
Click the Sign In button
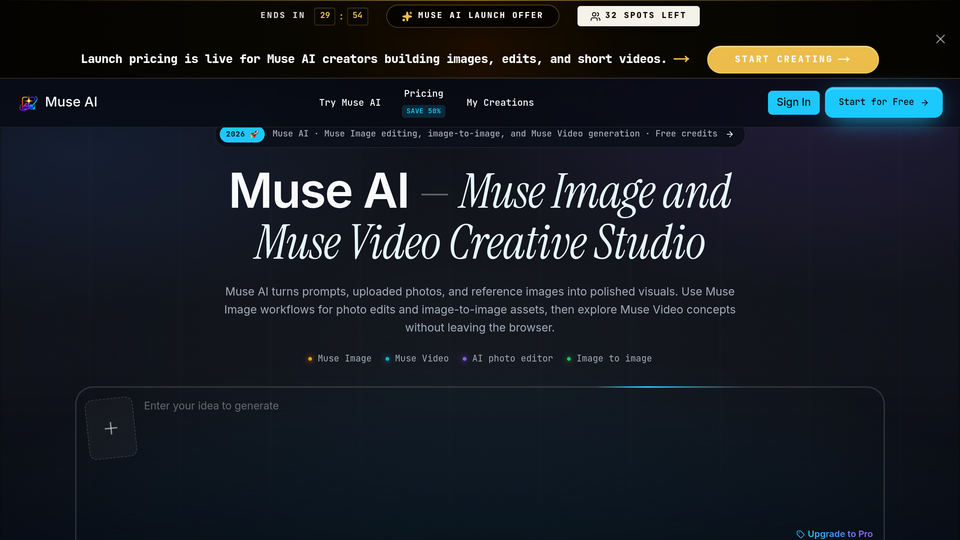[x=793, y=102]
